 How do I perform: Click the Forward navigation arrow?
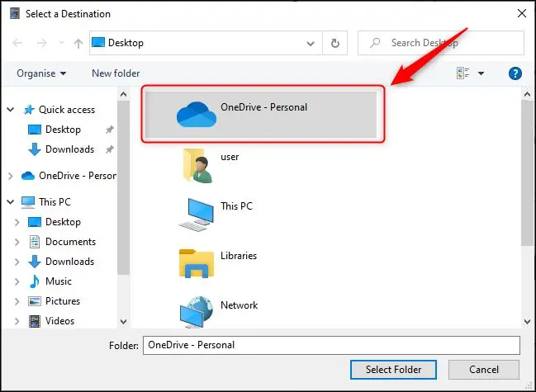41,43
